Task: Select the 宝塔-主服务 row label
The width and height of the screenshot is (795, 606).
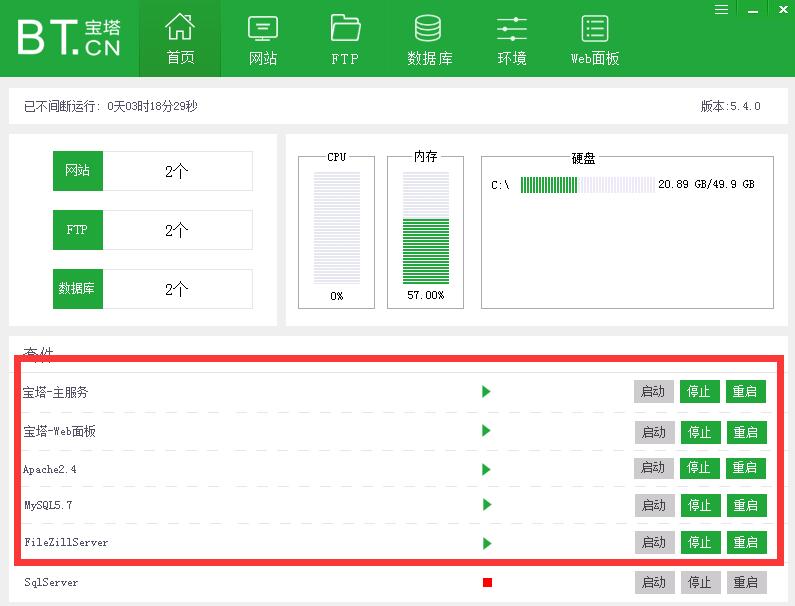Action: click(55, 392)
